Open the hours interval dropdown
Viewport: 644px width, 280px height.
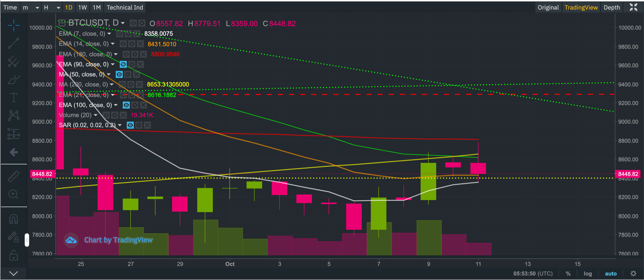point(52,8)
